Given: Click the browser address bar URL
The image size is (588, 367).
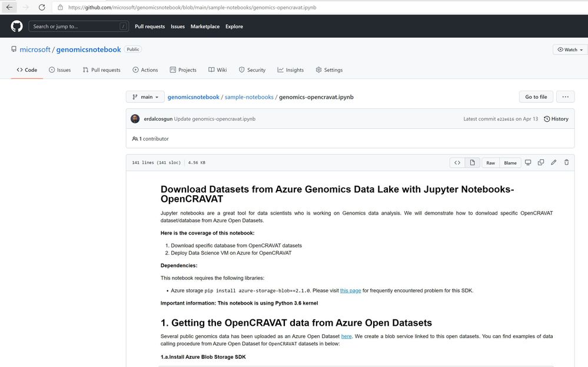Looking at the screenshot, I should pyautogui.click(x=192, y=7).
